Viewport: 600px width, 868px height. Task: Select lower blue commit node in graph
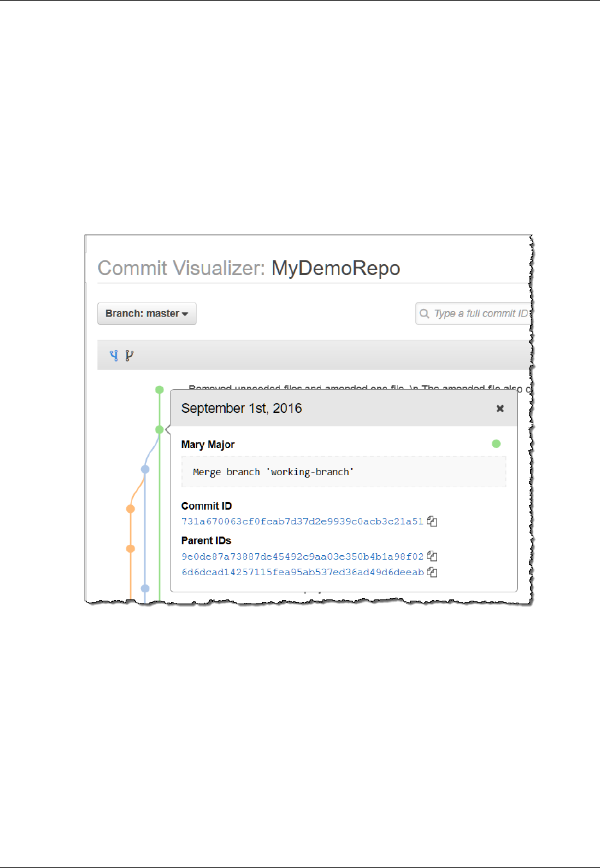(x=146, y=588)
